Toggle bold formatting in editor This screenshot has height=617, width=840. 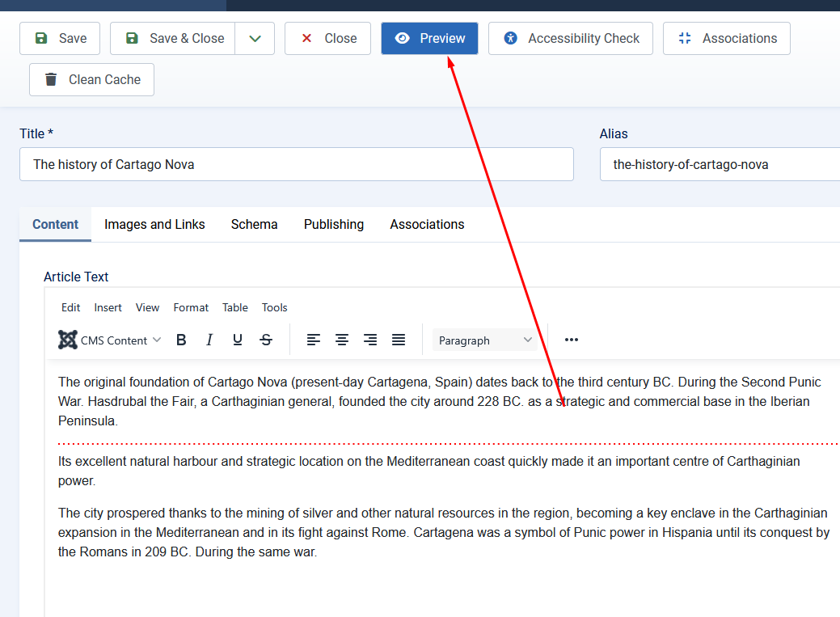click(x=181, y=340)
